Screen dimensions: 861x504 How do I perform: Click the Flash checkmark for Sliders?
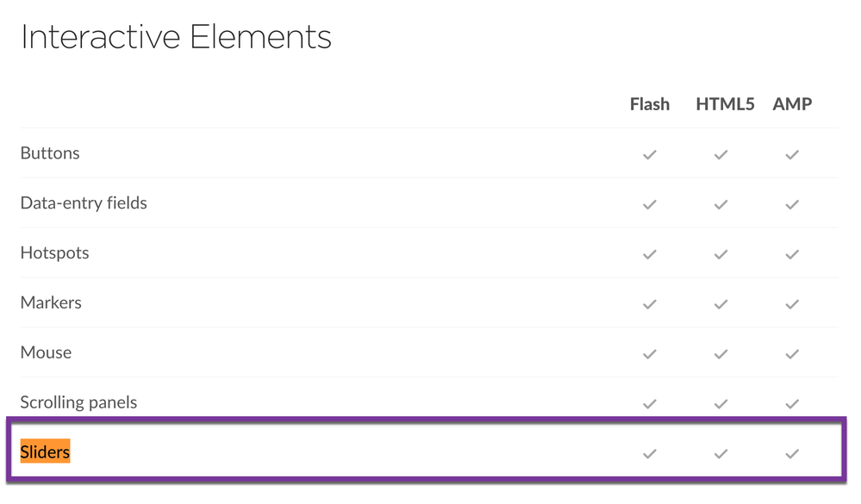pos(650,453)
